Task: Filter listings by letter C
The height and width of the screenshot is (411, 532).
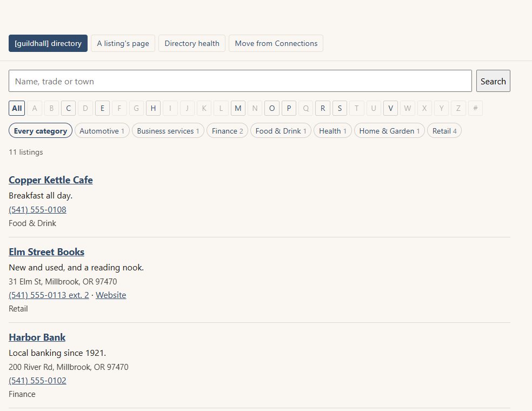Action: [68, 108]
